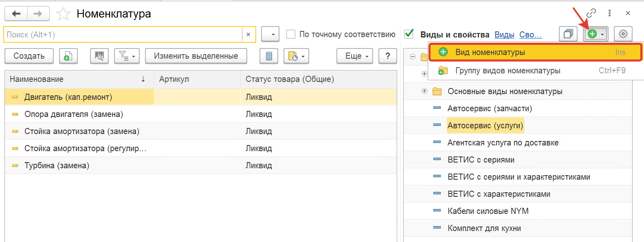Click the Изменить выделенные button
Image resolution: width=644 pixels, height=242 pixels.
pyautogui.click(x=196, y=56)
